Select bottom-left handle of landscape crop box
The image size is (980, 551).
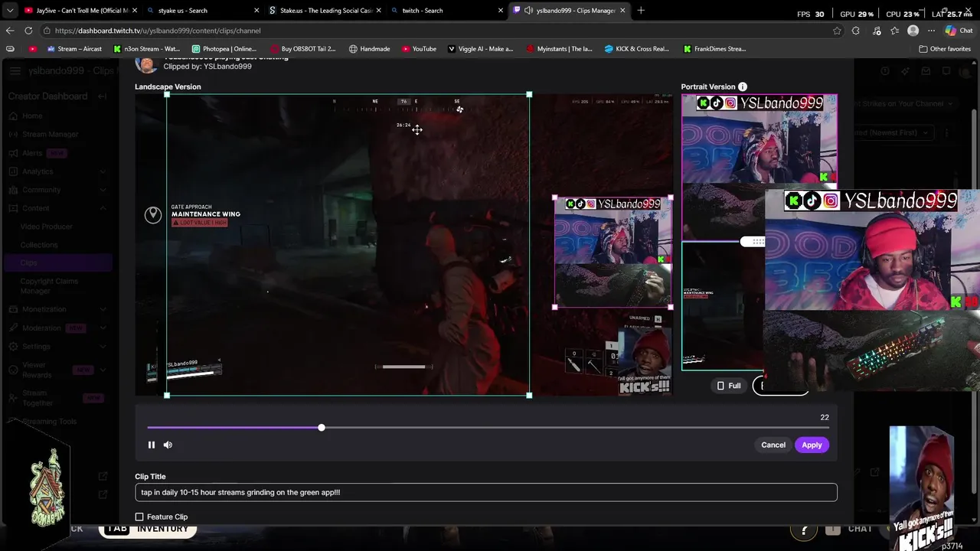tap(167, 396)
